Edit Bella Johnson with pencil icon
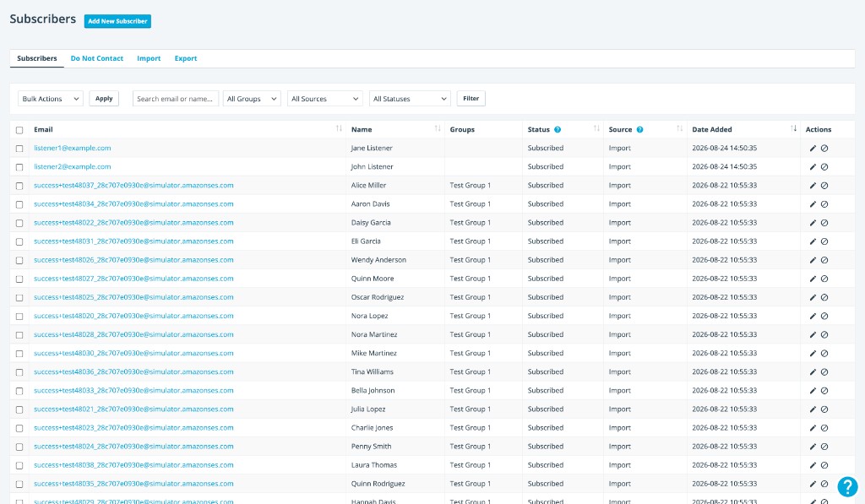The height and width of the screenshot is (504, 865). coord(813,391)
